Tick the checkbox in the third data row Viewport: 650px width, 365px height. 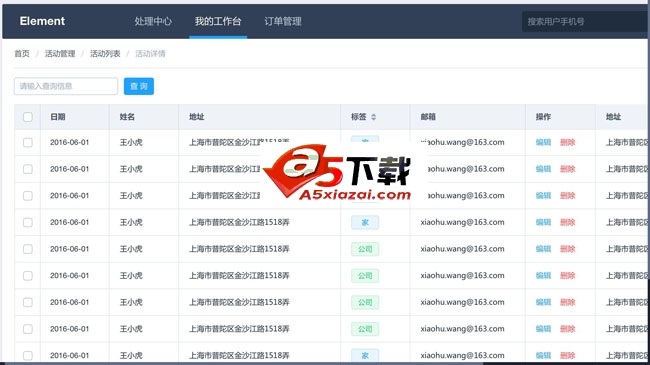pos(28,195)
